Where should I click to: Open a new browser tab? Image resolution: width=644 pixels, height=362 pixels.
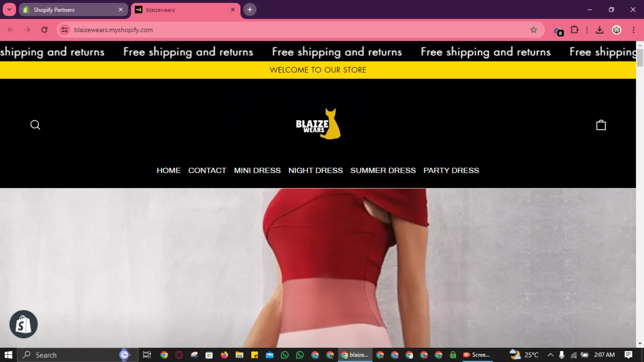[250, 10]
